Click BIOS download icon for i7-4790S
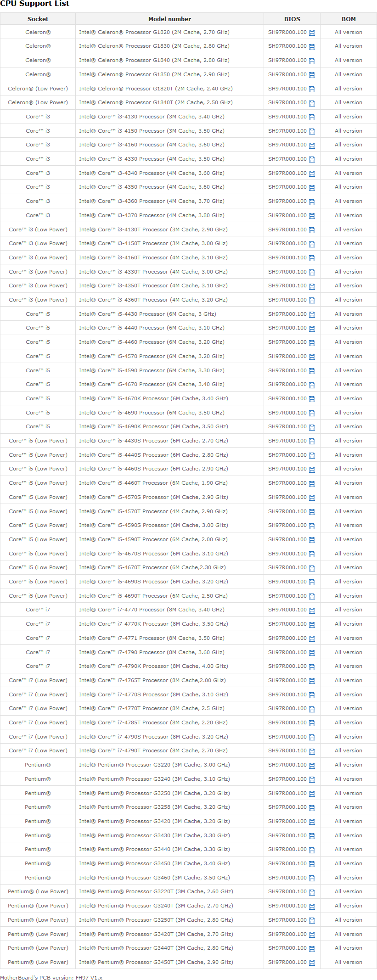377x980 pixels. tap(312, 737)
